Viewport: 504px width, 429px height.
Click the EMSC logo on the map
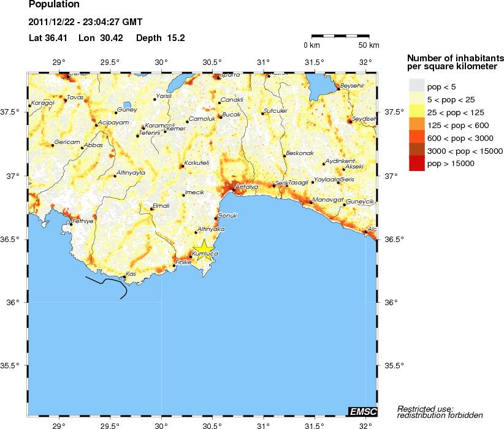coord(362,411)
